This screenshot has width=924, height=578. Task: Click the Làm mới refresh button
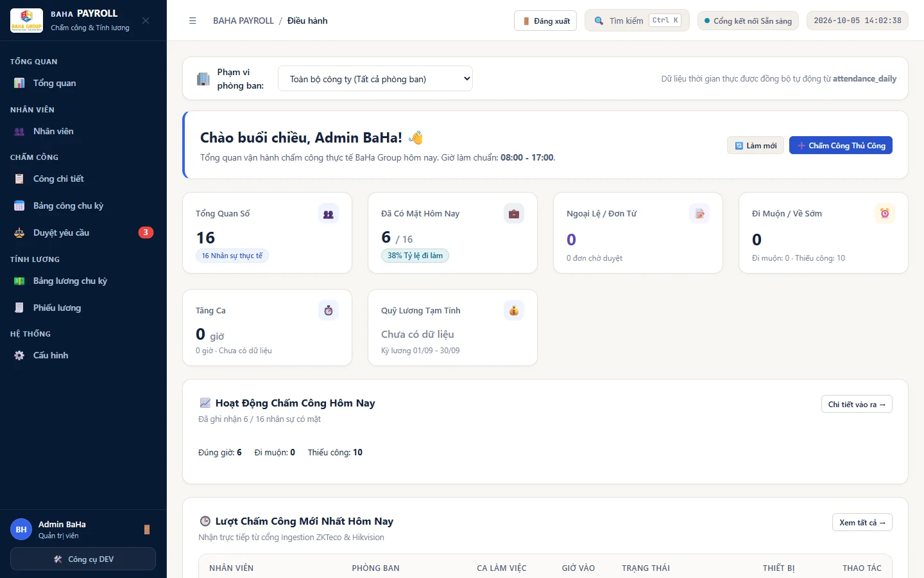(x=755, y=146)
